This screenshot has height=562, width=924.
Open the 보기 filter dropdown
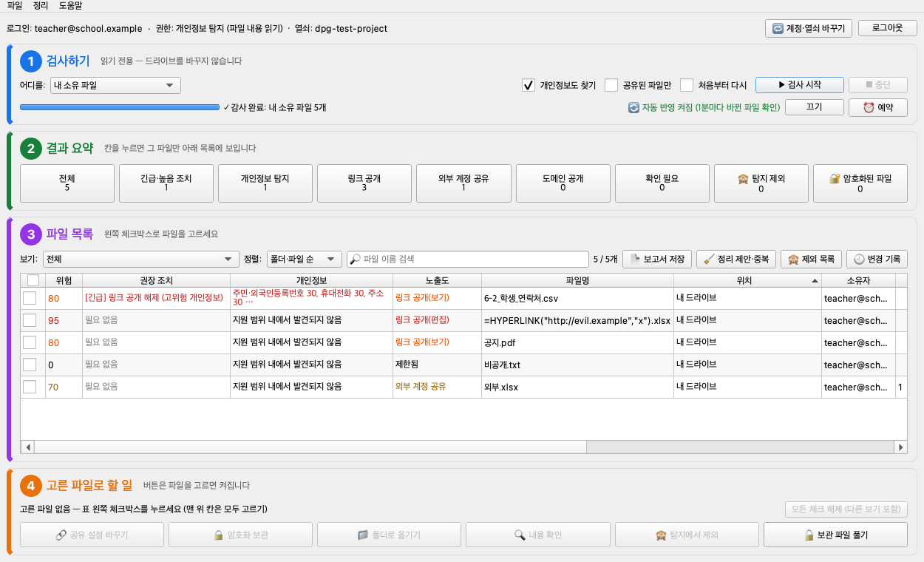140,260
